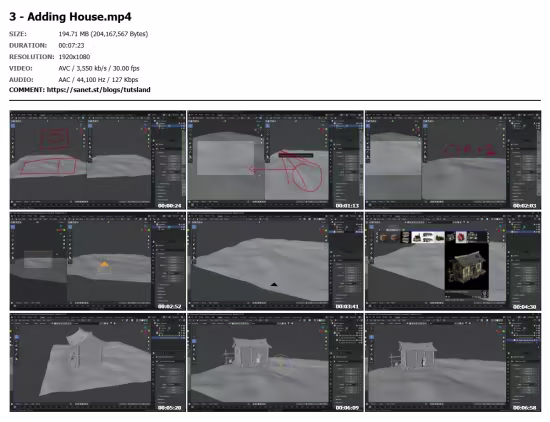Click the "SIZE:" label

[18, 34]
